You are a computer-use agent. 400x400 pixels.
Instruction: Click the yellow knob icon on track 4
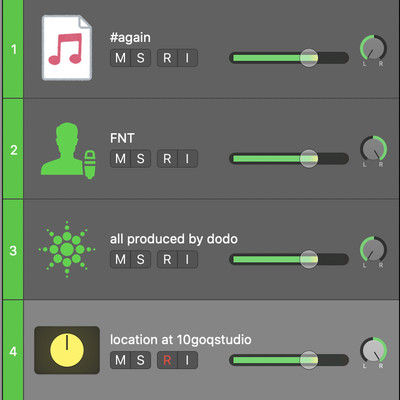click(x=67, y=350)
